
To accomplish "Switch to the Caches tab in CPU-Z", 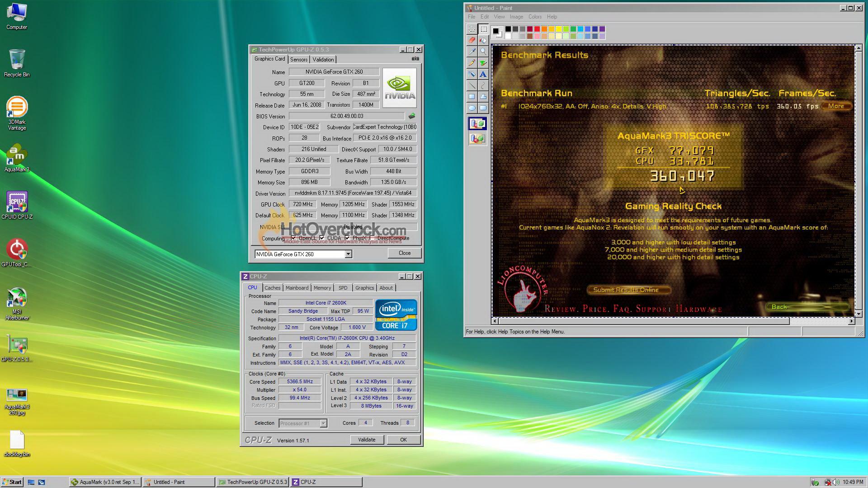I will tap(273, 288).
